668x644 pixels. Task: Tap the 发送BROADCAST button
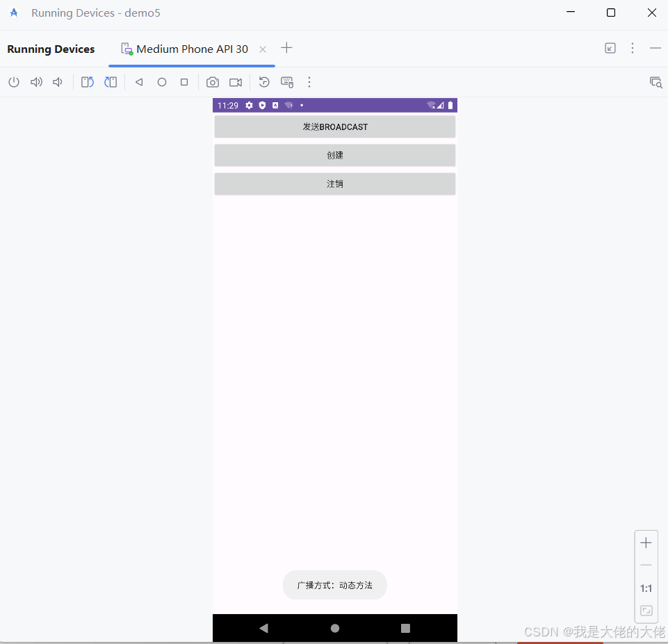click(x=335, y=127)
